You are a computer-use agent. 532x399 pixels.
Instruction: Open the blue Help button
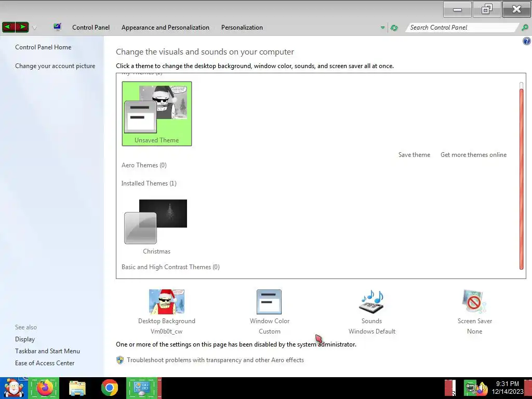tap(527, 41)
